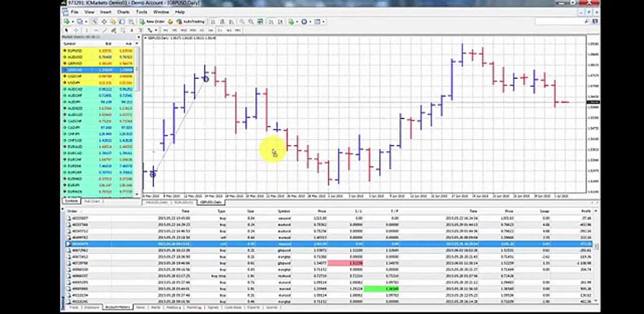Toggle the Terminal panel icon
The height and width of the screenshot is (314, 644).
122,21
